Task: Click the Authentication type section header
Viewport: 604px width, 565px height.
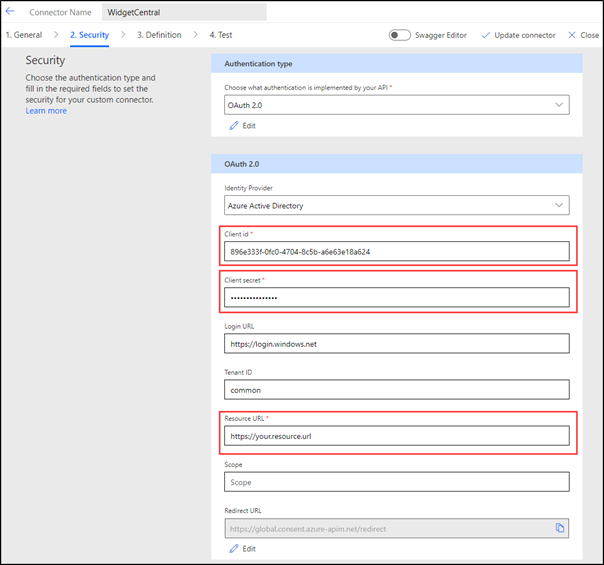Action: (x=397, y=64)
